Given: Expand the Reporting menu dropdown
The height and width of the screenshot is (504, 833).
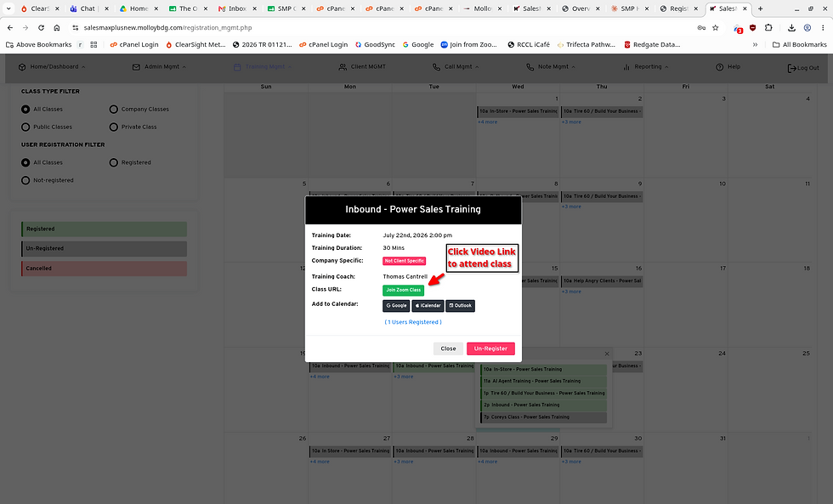Looking at the screenshot, I should [x=645, y=67].
